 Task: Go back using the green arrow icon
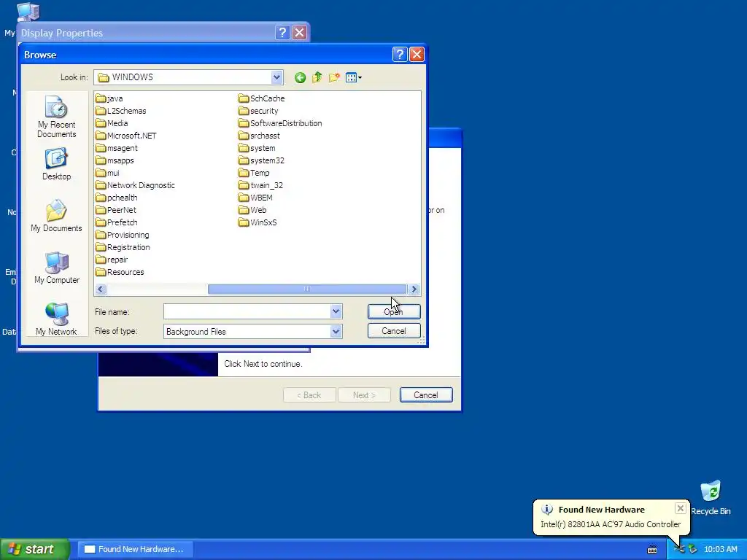[x=300, y=77]
